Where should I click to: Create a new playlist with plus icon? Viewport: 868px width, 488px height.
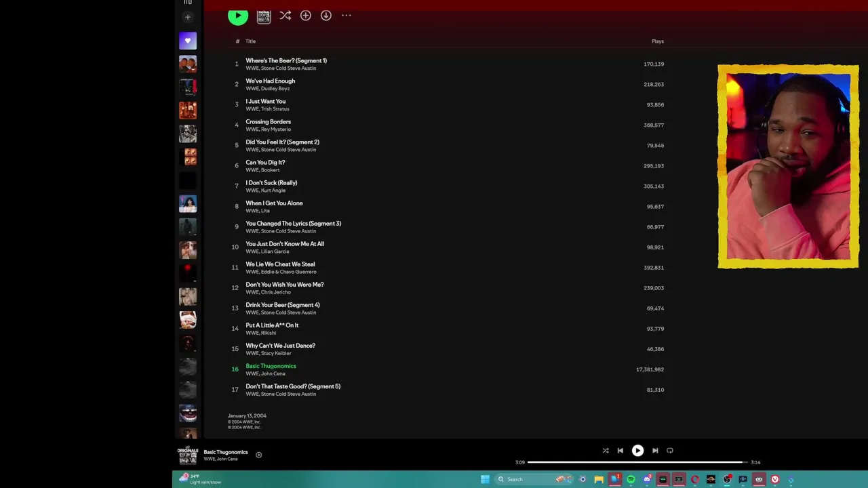(188, 17)
